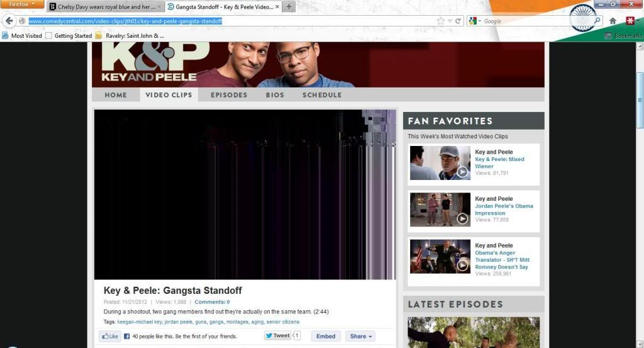Click the red asterisk addon icon

630,21
